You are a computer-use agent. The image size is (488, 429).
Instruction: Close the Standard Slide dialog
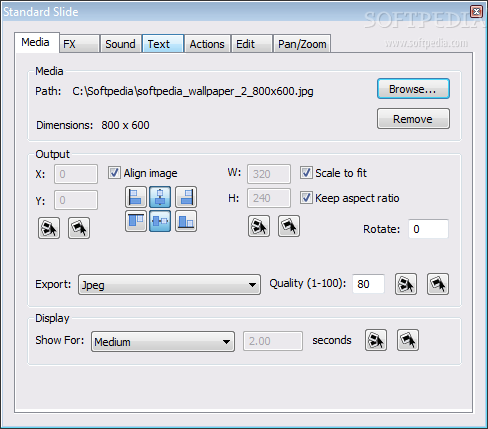476,12
